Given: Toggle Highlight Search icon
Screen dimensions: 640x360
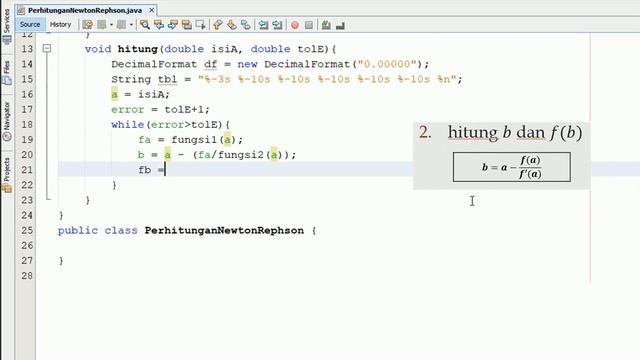Looking at the screenshot, I should [x=187, y=25].
